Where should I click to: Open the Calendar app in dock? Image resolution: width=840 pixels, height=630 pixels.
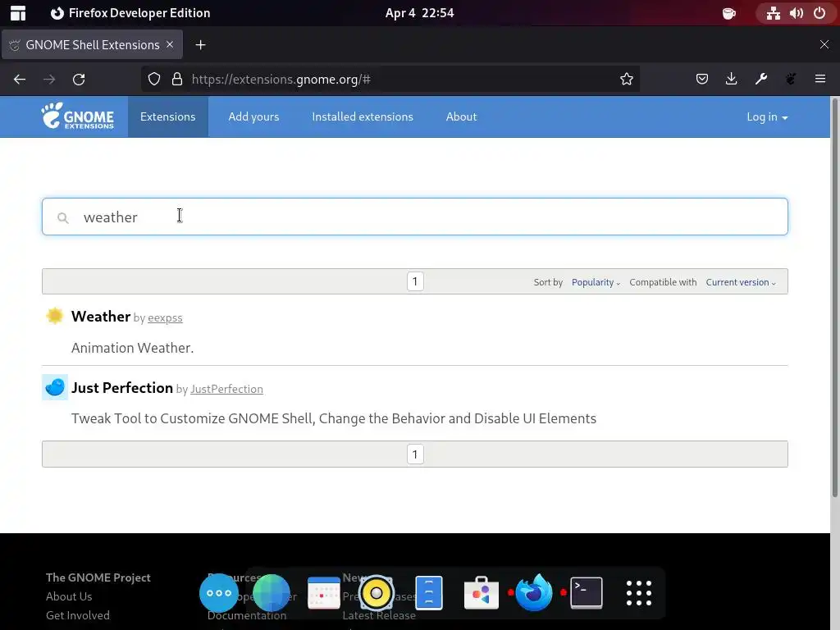point(323,593)
